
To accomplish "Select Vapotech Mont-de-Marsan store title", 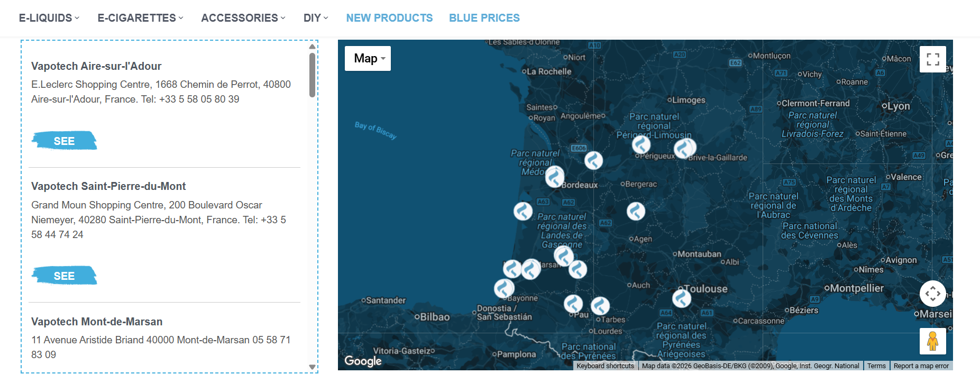I will pos(97,322).
